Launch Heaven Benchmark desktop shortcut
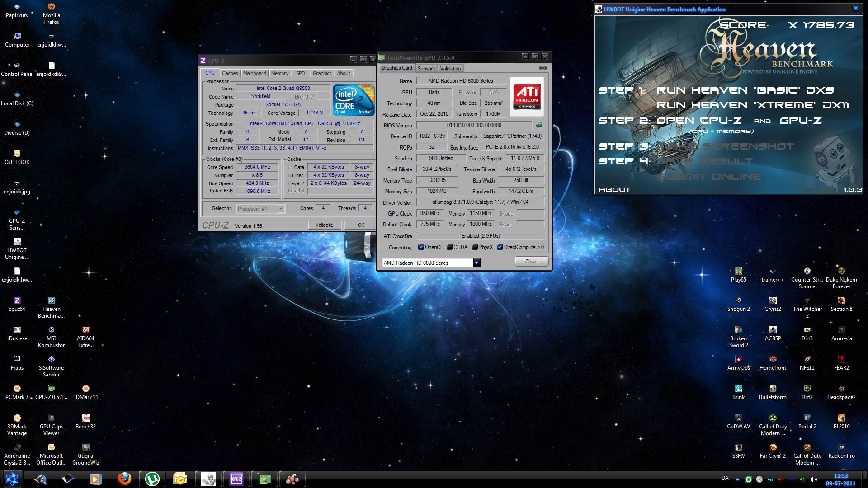The height and width of the screenshot is (488, 868). [x=52, y=307]
